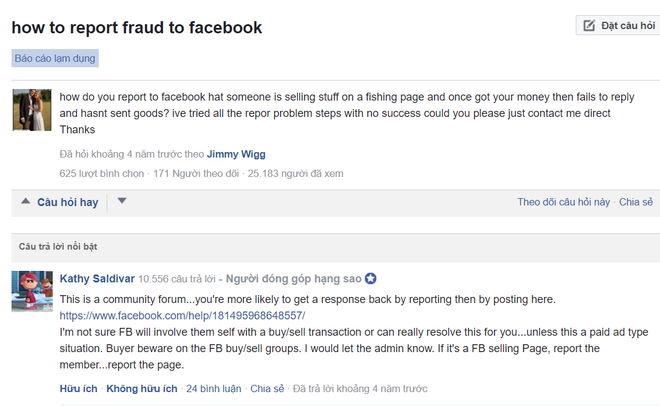This screenshot has height=406, width=660.
Task: Click Theo dõi câu hỏi này
Action: click(x=563, y=202)
